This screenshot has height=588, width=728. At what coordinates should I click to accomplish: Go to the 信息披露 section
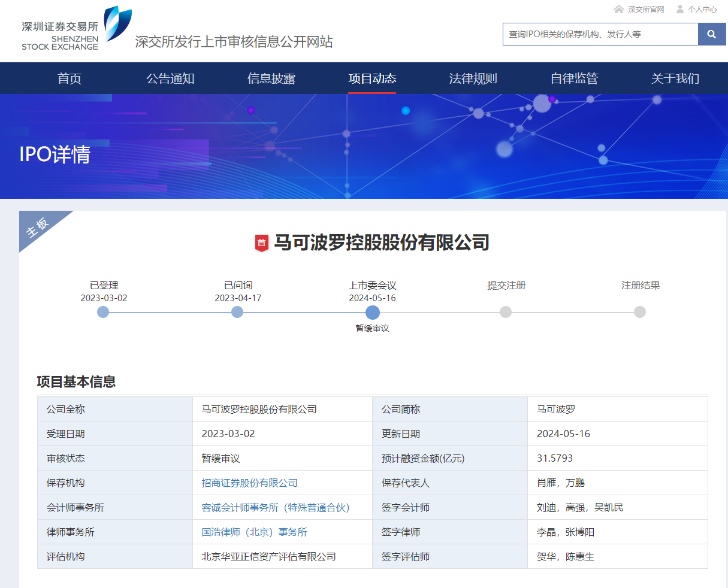point(271,78)
